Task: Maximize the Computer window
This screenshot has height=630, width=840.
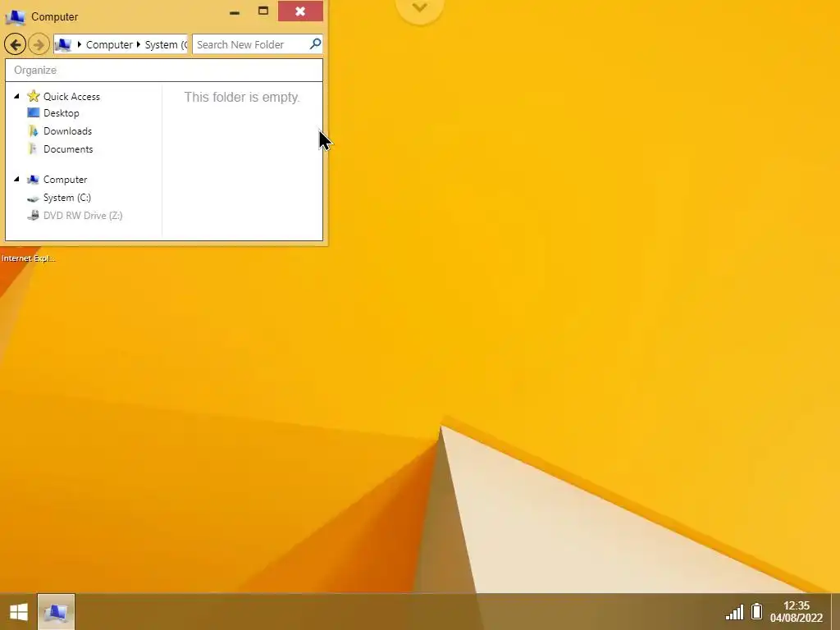Action: click(x=263, y=11)
